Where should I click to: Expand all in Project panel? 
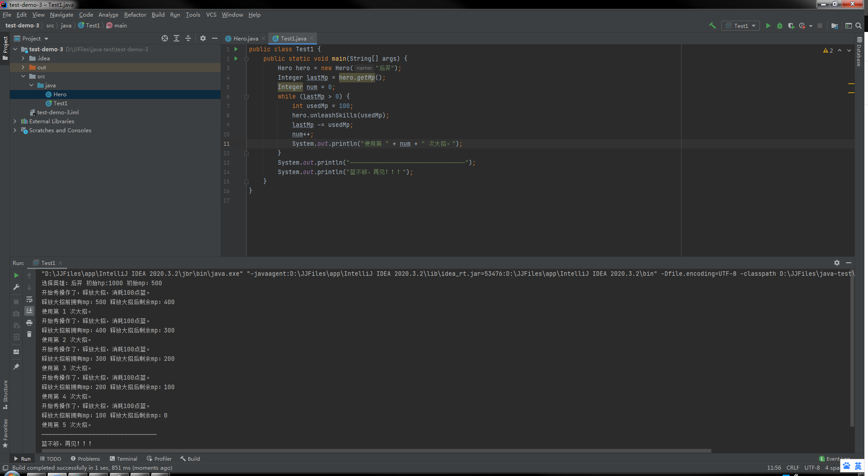click(176, 38)
